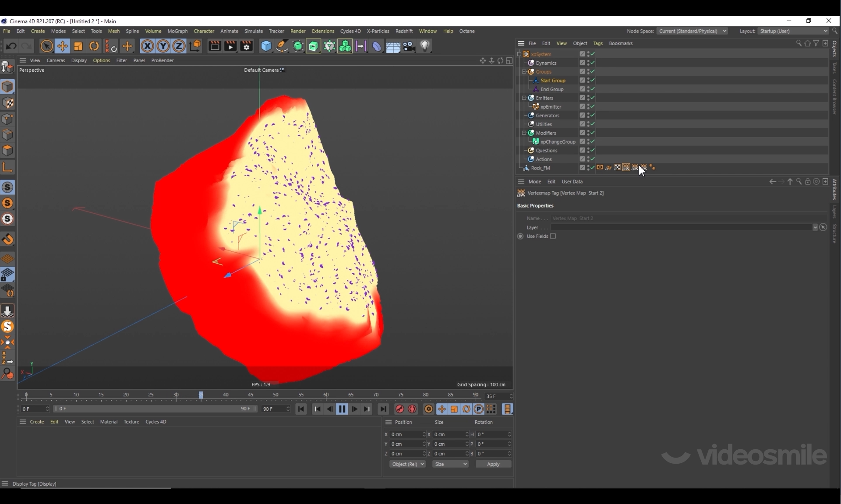Select the Scale tool

pos(78,46)
